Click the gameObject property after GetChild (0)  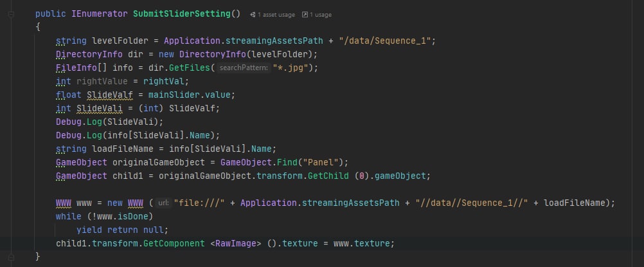tap(400, 176)
